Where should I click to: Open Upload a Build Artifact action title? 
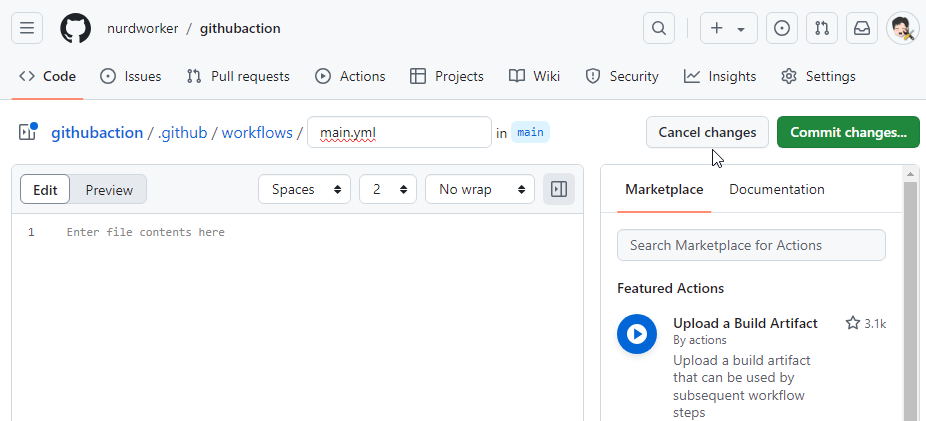click(745, 323)
